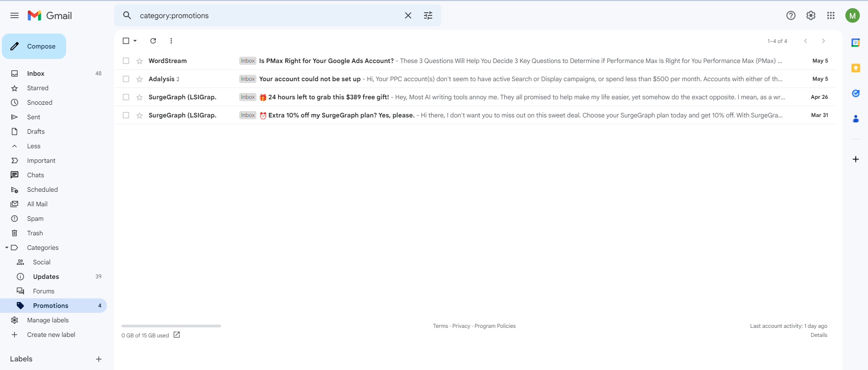This screenshot has width=868, height=370.
Task: Open Contacts side panel icon
Action: tap(856, 119)
